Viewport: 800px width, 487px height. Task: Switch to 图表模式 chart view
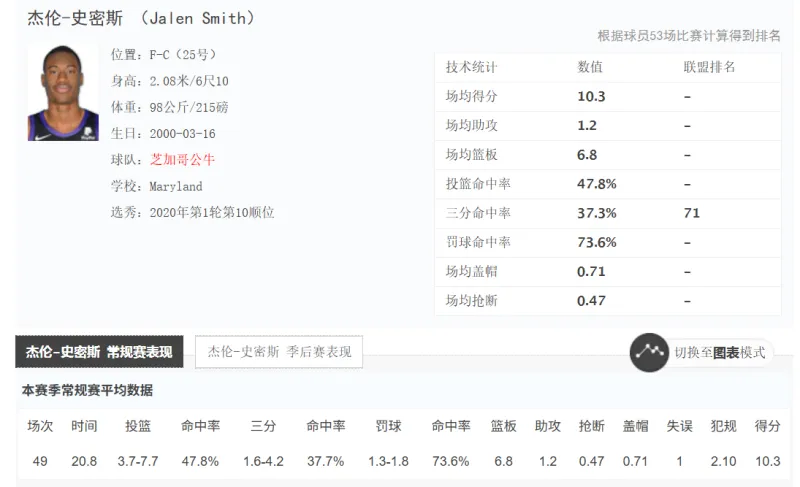point(719,352)
